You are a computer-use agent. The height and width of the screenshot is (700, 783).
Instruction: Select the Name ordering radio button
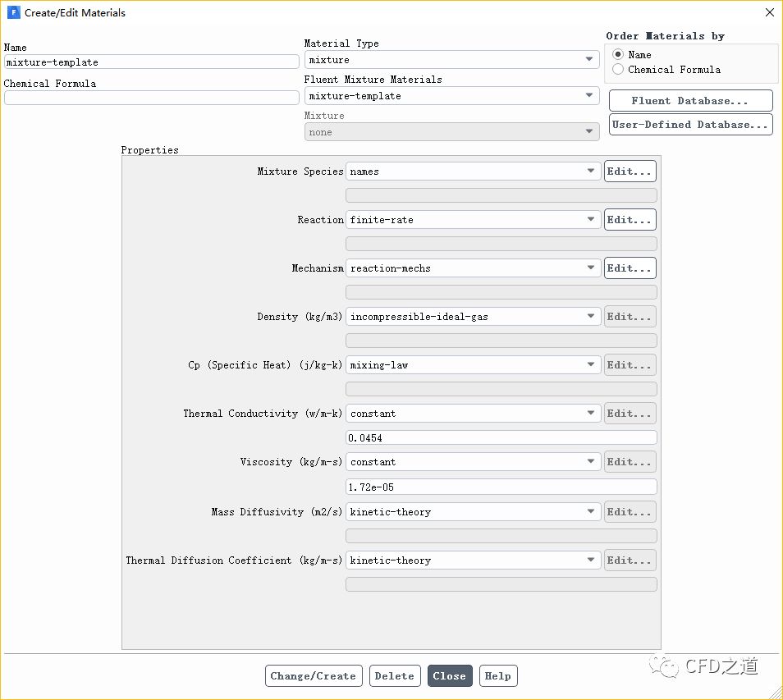point(618,55)
